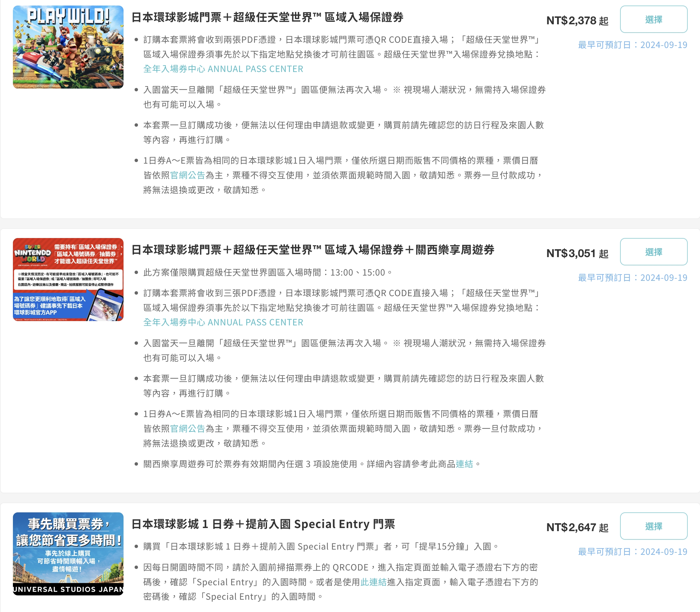Open the Super Nintendo World red banner thumbnail
This screenshot has height=612, width=700.
tap(68, 280)
